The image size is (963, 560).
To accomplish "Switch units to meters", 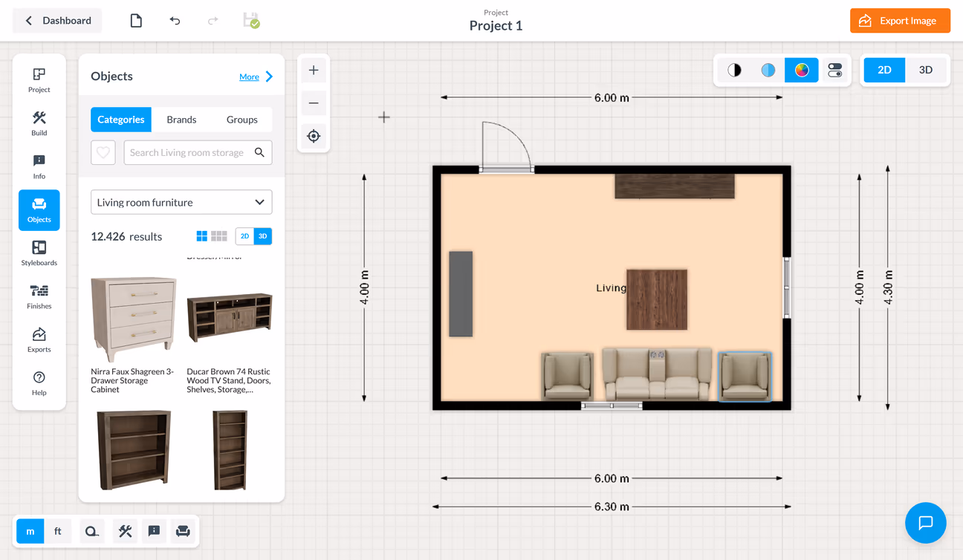I will 30,531.
